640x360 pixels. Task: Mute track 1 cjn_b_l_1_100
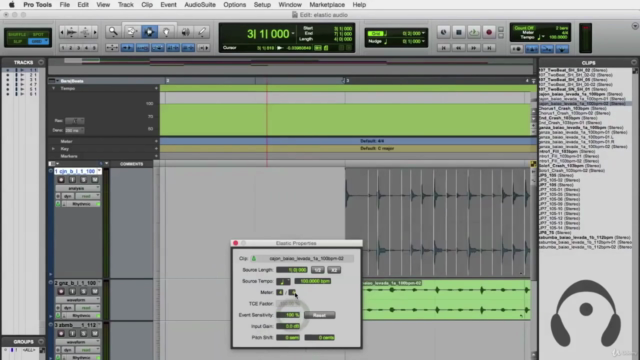(x=95, y=180)
